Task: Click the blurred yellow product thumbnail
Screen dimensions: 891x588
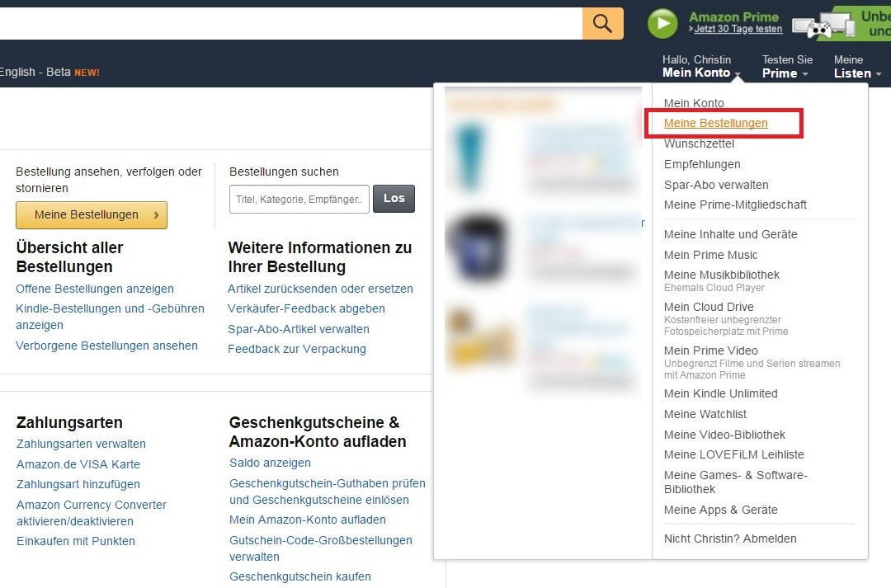Action: pyautogui.click(x=480, y=337)
